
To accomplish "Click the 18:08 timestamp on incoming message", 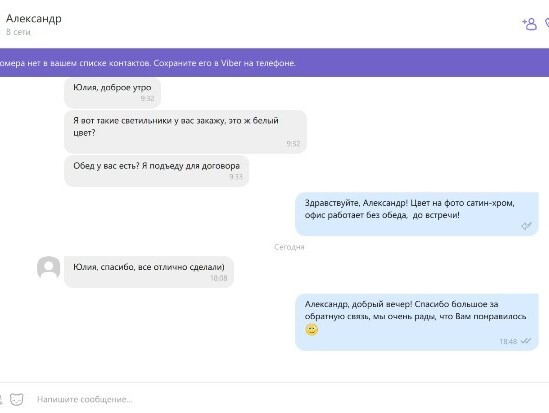I will (x=219, y=278).
